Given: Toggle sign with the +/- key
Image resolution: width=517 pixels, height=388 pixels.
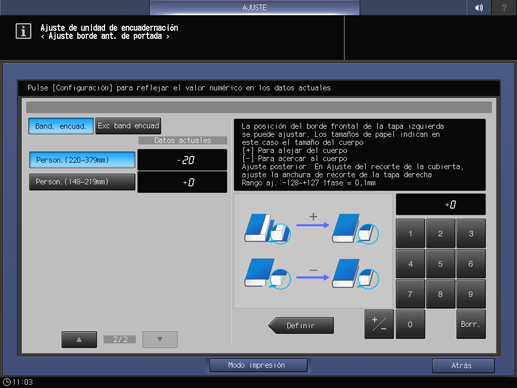Looking at the screenshot, I should (x=379, y=324).
